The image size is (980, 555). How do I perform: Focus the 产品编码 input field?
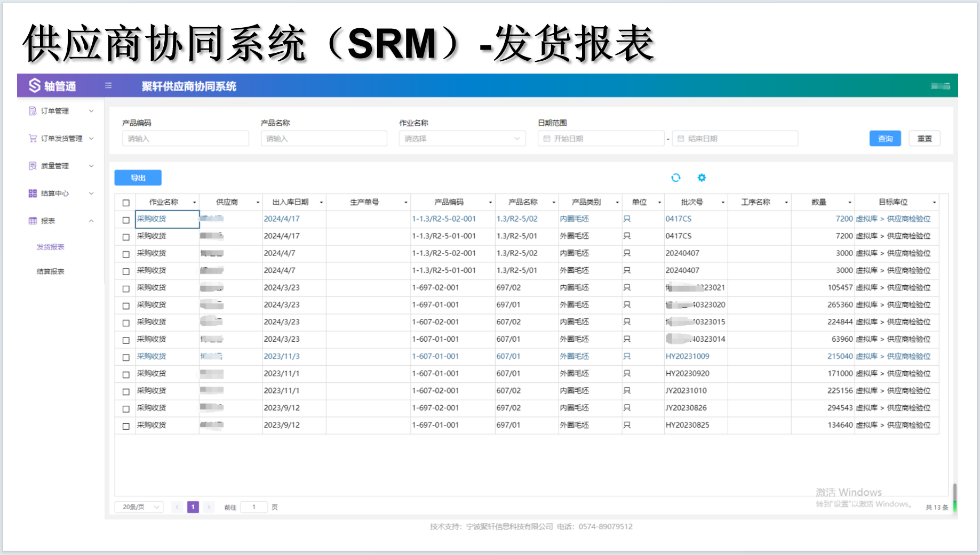click(185, 139)
